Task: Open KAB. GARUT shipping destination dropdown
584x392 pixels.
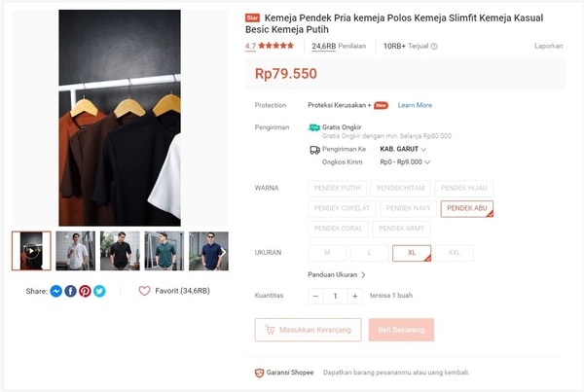Action: (403, 149)
